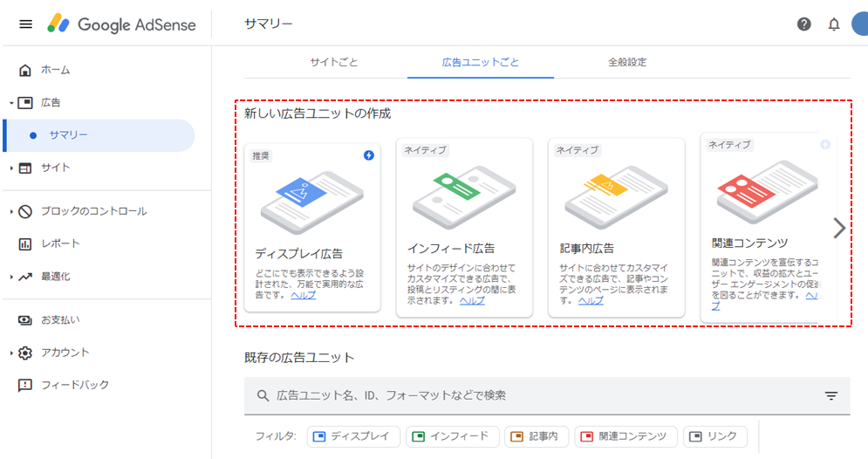
Task: Expand the 最適化 section arrow
Action: [x=11, y=277]
